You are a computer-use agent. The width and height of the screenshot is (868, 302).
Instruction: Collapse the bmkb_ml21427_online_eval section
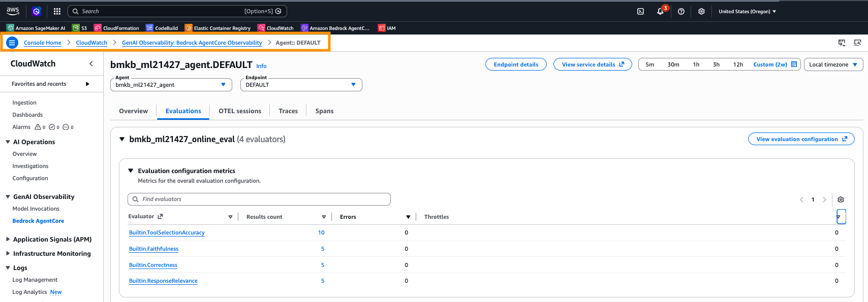point(122,139)
